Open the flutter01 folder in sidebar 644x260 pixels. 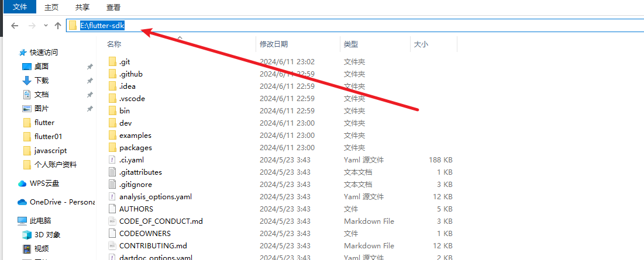pos(48,137)
